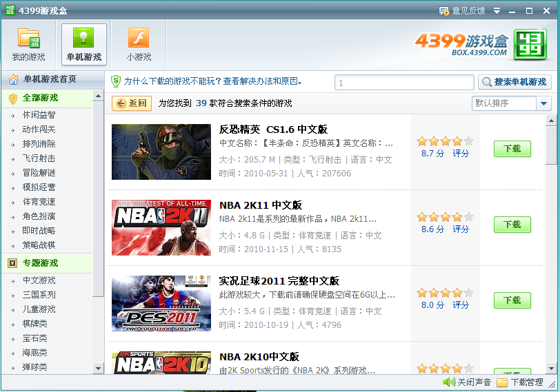This screenshot has width=560, height=392.
Task: Click the results list scroll up arrow
Action: (x=551, y=121)
